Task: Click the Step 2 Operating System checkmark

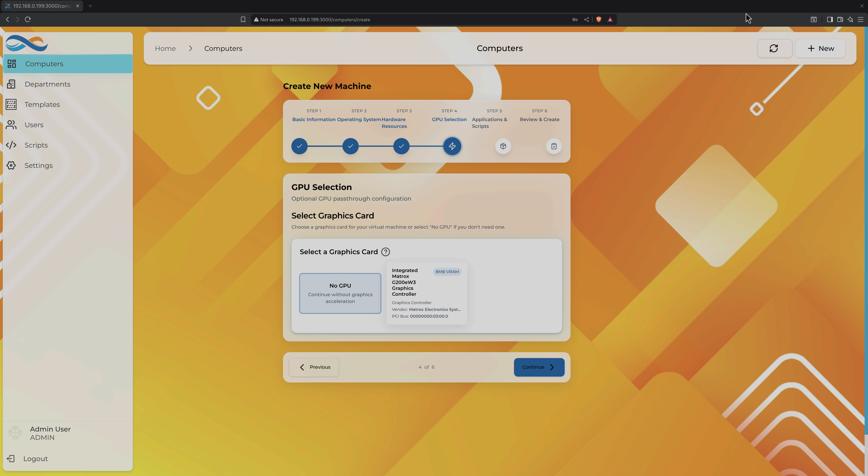Action: [350, 146]
